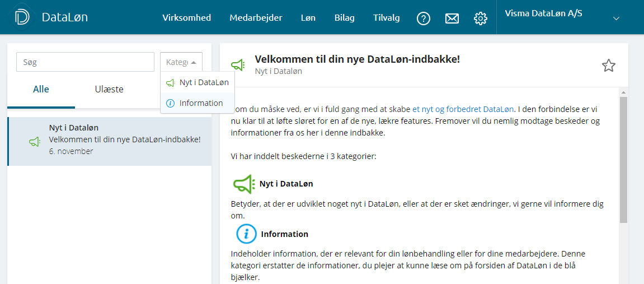Image resolution: width=644 pixels, height=284 pixels.
Task: Click the DataLøn brand name text
Action: click(65, 17)
